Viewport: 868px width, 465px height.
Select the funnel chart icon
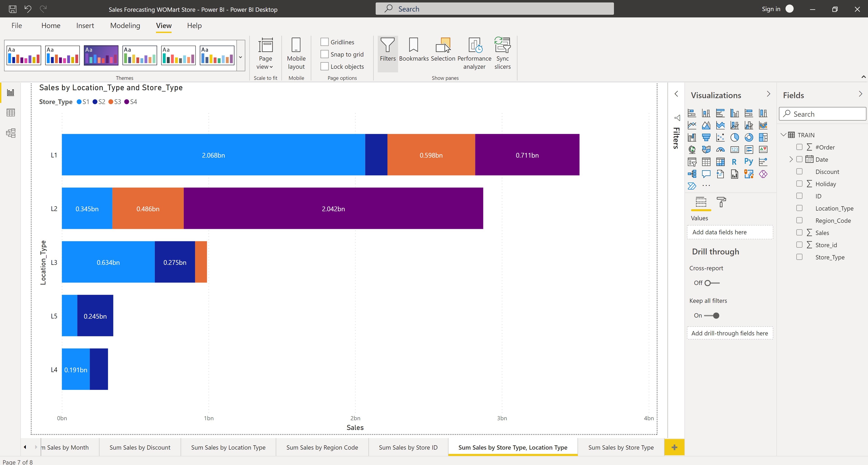706,137
